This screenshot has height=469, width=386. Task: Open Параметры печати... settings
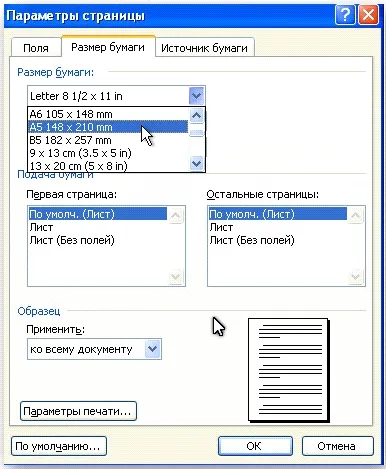click(x=78, y=411)
